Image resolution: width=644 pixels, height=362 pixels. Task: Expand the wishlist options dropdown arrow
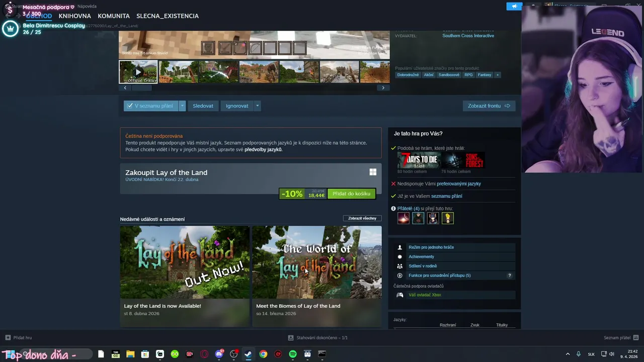pyautogui.click(x=182, y=106)
